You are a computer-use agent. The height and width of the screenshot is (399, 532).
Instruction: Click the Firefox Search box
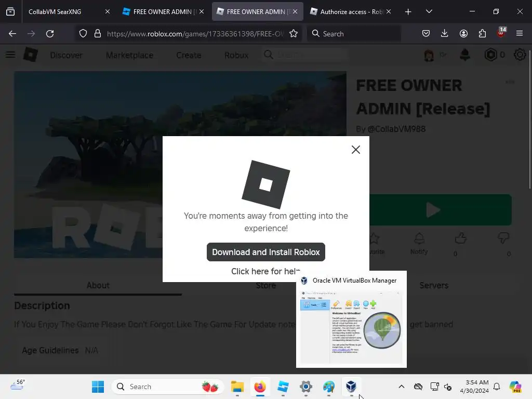point(354,34)
